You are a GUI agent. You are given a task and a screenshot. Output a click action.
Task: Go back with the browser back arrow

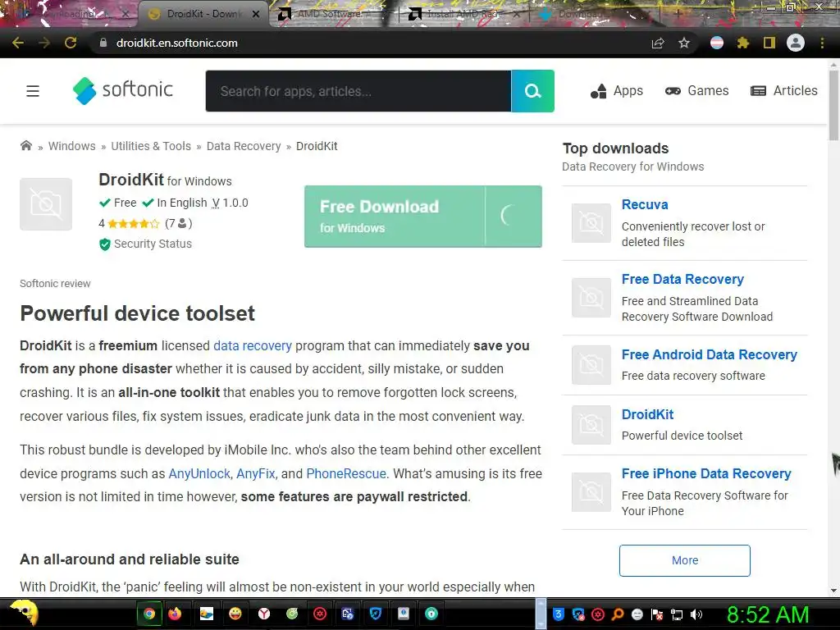coord(18,43)
